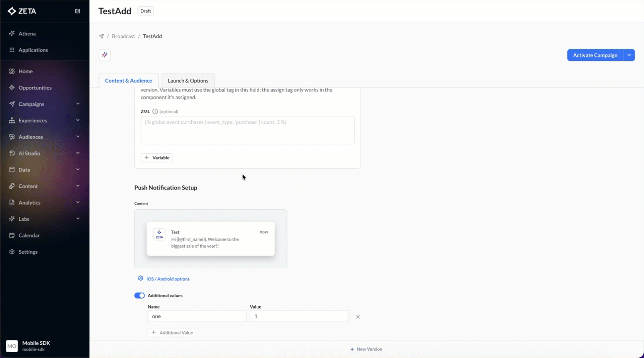This screenshot has height=358, width=644.
Task: Click Audiences people icon
Action: pyautogui.click(x=12, y=137)
